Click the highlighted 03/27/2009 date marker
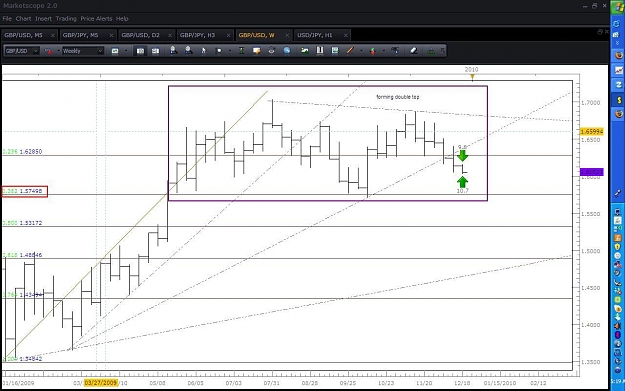Screen dimensions: 625x391 (101, 383)
